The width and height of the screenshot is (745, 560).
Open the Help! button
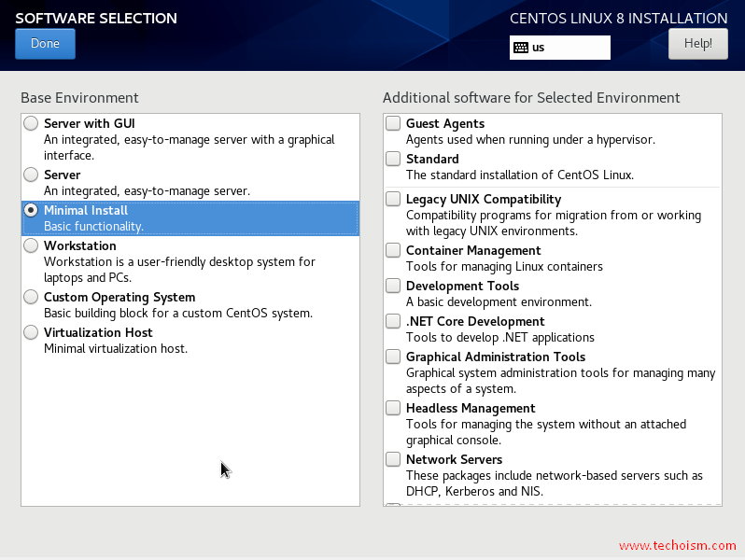click(698, 44)
